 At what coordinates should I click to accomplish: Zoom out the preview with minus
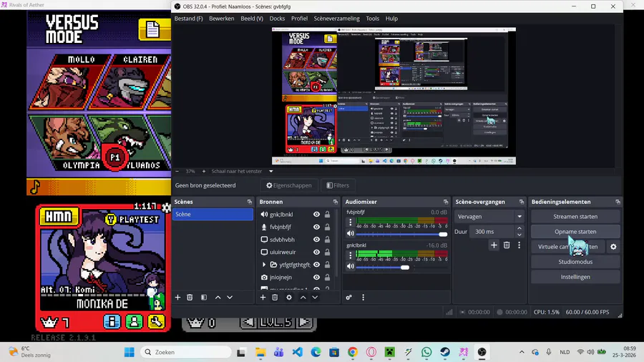click(177, 171)
